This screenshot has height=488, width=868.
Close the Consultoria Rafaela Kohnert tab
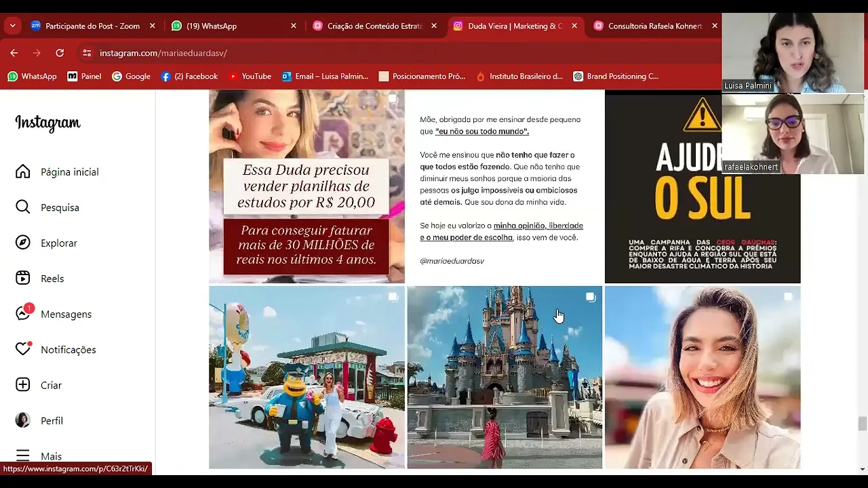(x=715, y=26)
